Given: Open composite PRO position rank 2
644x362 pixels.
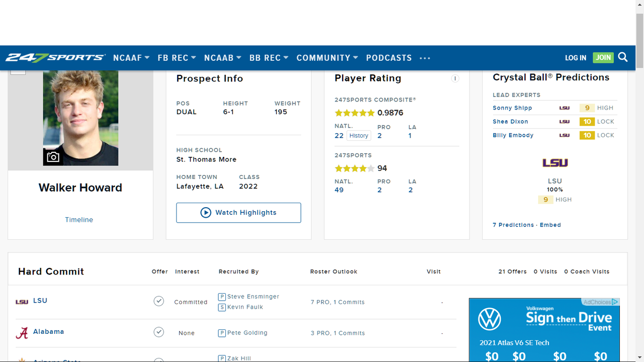Looking at the screenshot, I should point(379,136).
